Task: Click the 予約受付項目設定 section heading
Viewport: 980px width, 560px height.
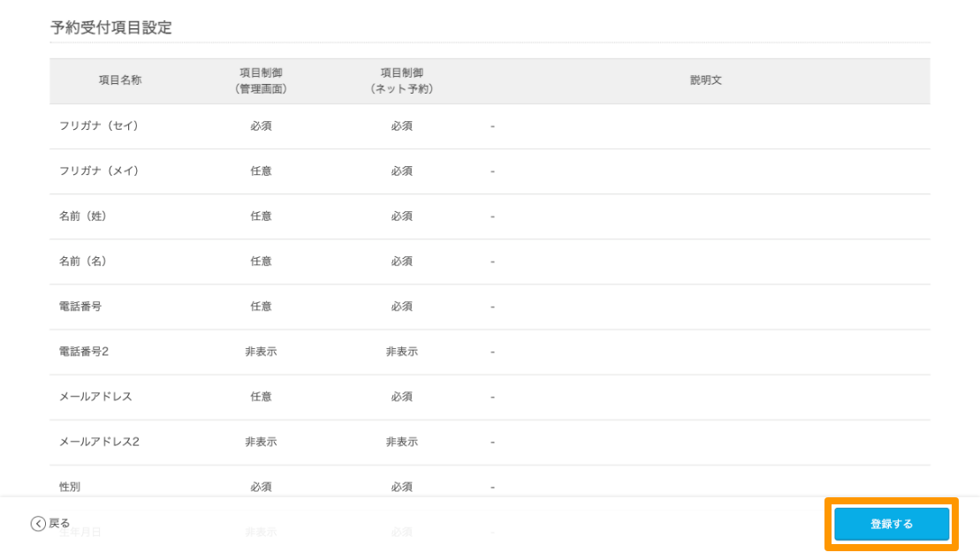Action: tap(111, 27)
